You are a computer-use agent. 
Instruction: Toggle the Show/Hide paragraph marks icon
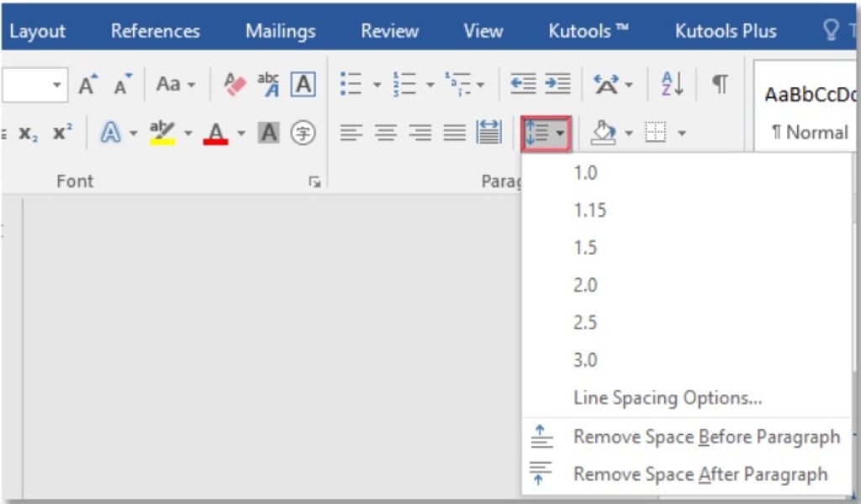(x=719, y=84)
